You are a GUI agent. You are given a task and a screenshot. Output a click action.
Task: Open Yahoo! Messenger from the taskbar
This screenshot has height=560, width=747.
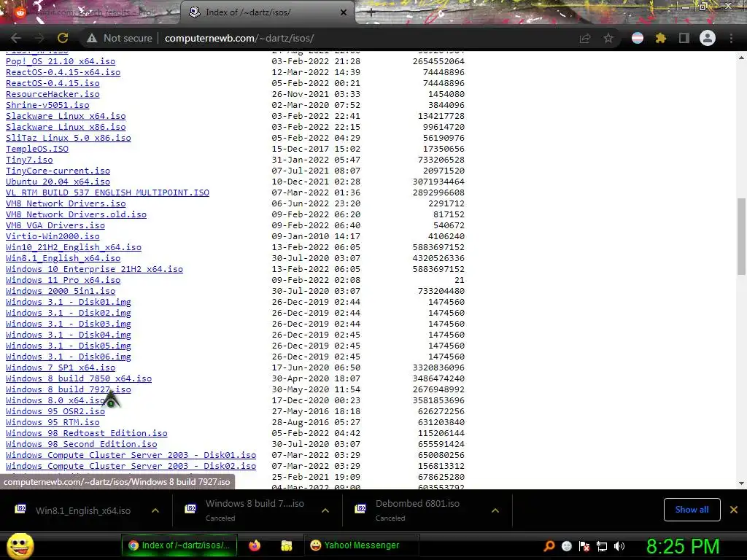[x=361, y=545]
